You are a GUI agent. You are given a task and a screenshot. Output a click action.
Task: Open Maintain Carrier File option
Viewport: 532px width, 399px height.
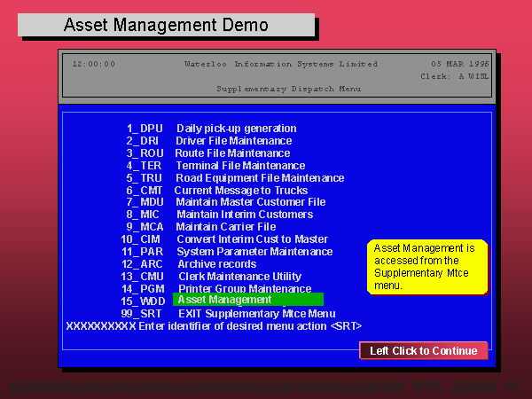pos(225,227)
